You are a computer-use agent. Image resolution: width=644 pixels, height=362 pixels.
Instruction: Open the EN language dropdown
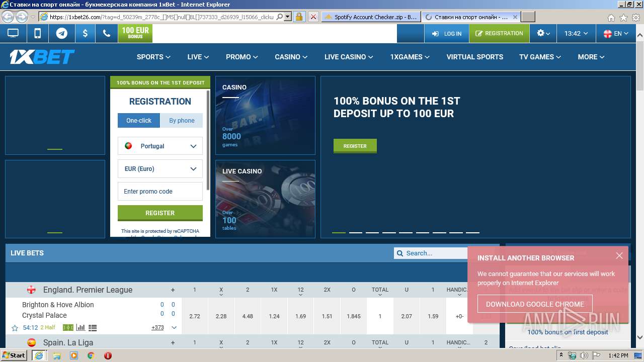tap(616, 34)
